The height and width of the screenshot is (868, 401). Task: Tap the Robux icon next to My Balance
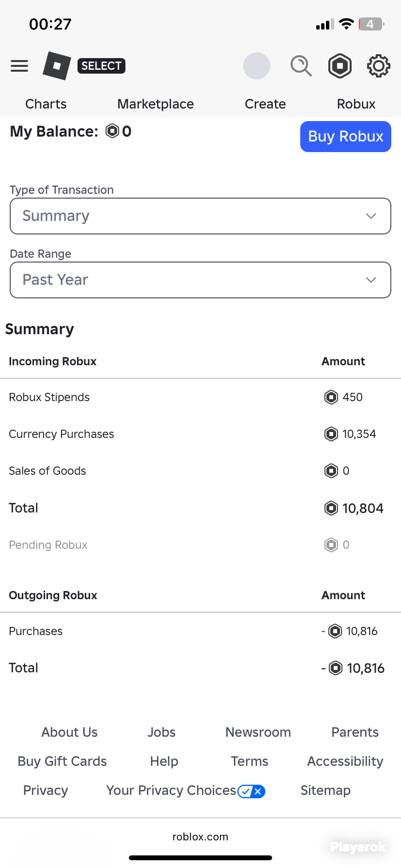(112, 131)
